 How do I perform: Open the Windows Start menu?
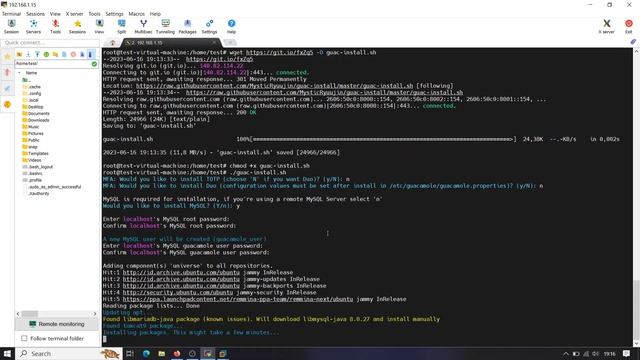click(7, 353)
